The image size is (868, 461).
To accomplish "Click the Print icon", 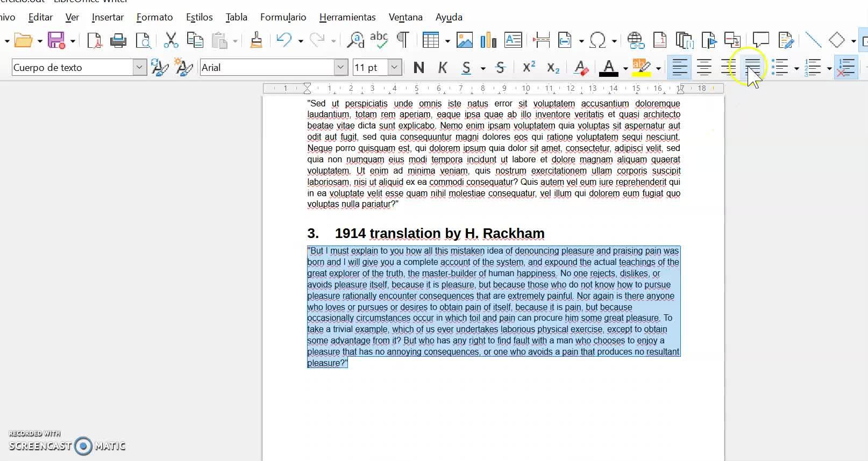I will (118, 40).
